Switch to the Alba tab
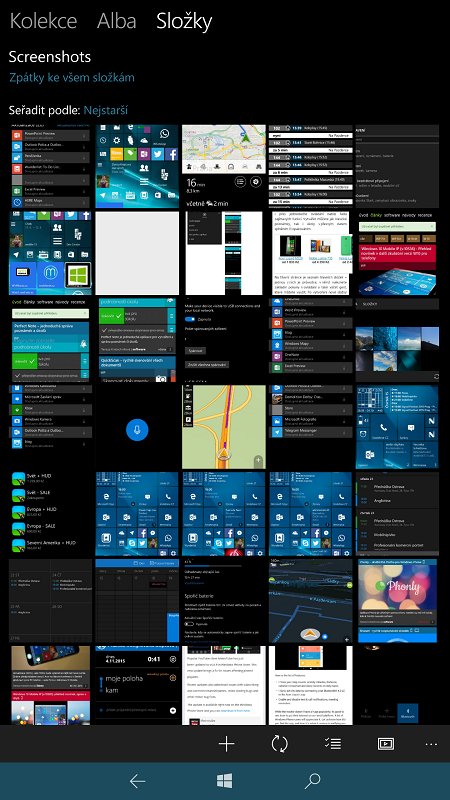The height and width of the screenshot is (800, 450). click(116, 21)
